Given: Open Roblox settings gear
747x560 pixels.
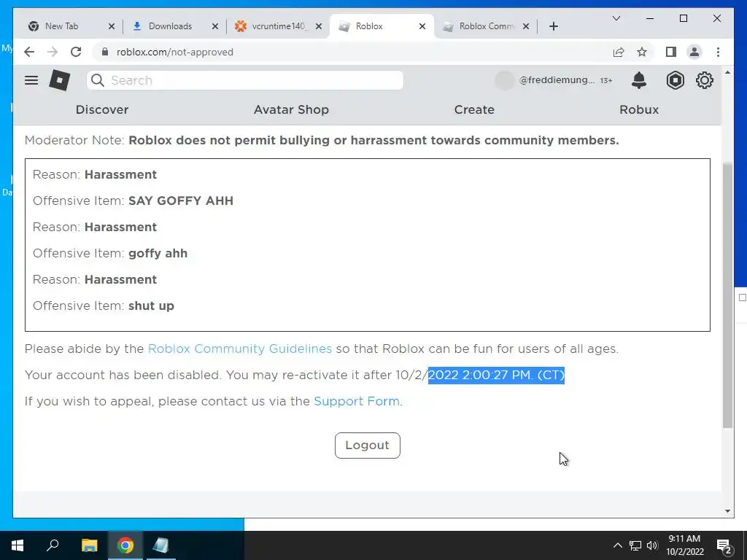Looking at the screenshot, I should point(704,80).
